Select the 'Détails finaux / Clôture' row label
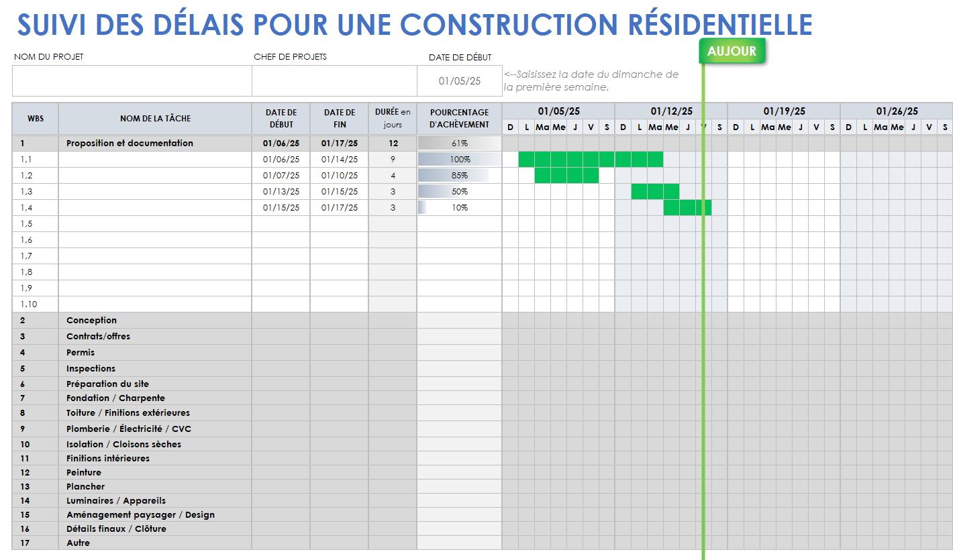Image resolution: width=953 pixels, height=560 pixels. 116,529
